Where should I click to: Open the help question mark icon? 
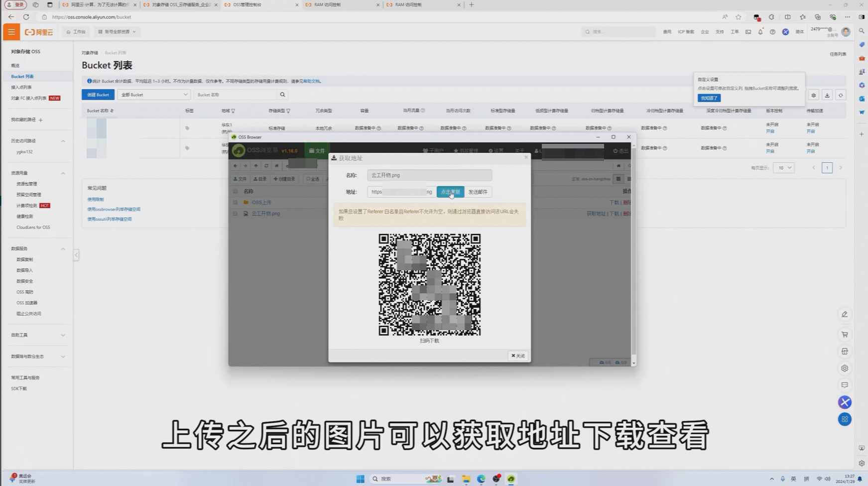772,32
